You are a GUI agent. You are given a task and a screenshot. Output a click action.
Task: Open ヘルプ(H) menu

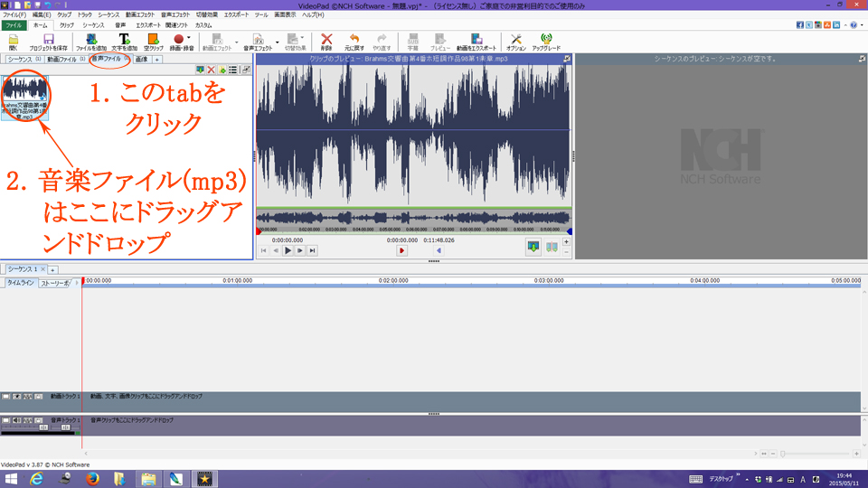point(313,15)
